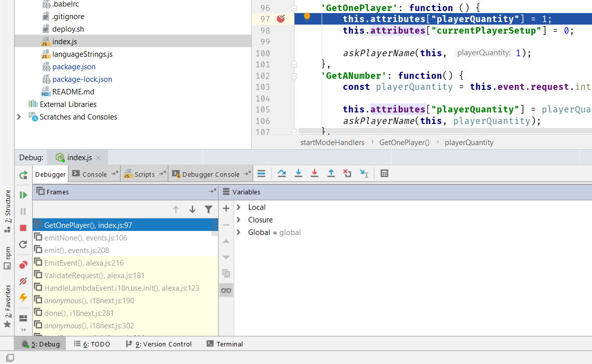Click the Step Into debugger icon
Viewport: 592px width, 364px height.
click(x=299, y=174)
